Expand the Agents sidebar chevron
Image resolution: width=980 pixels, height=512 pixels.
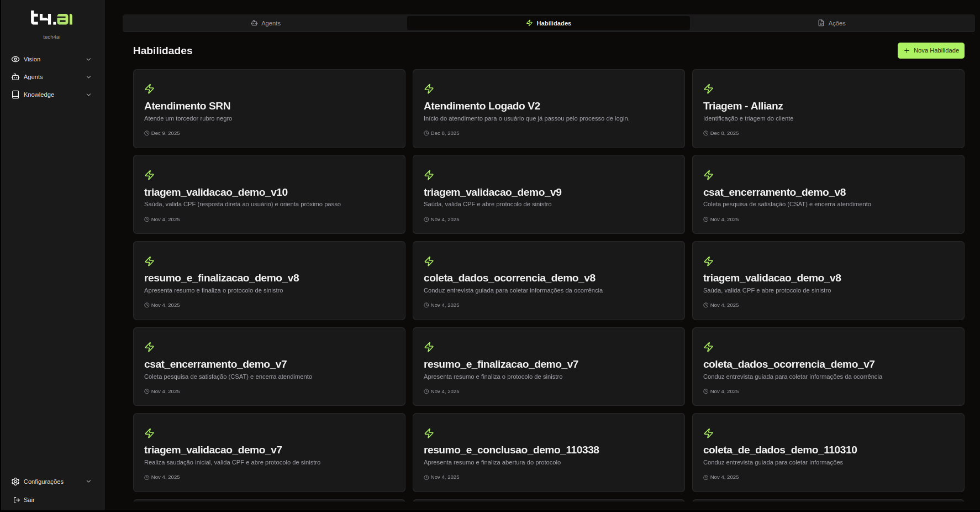coord(88,77)
